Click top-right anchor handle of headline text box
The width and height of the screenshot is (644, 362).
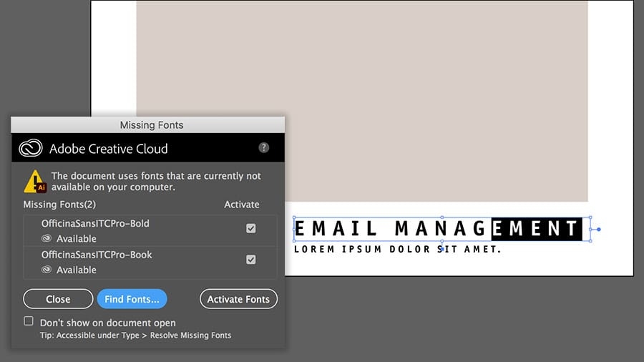[x=590, y=217]
